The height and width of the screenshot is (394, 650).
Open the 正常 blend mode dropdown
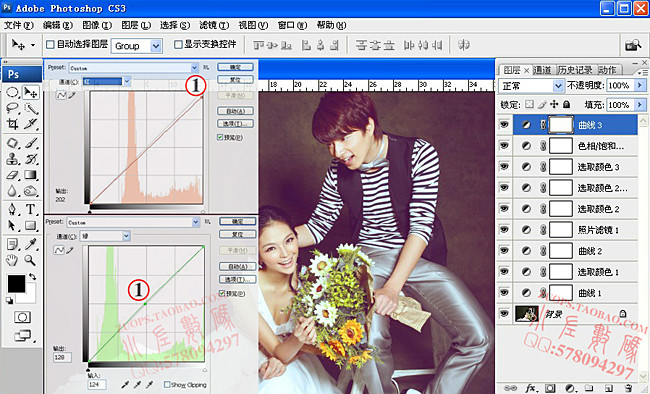click(x=531, y=86)
